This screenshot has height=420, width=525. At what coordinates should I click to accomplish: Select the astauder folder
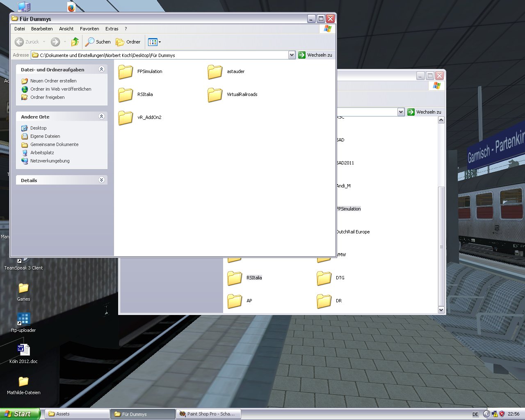[215, 72]
